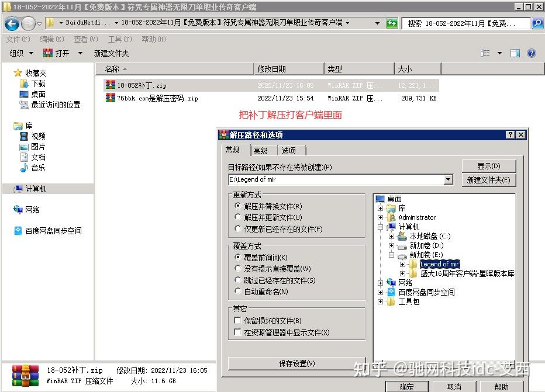Click the Forward navigation arrow in Explorer

[28, 23]
